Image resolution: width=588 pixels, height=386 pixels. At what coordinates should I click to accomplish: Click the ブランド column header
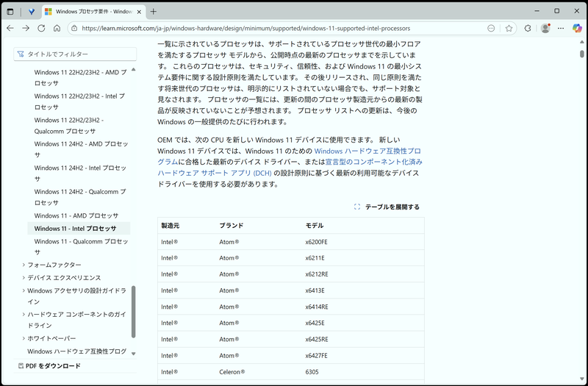232,226
